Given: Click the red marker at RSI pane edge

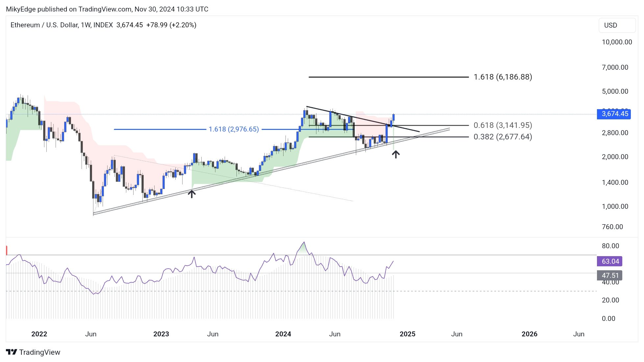Looking at the screenshot, I should [x=7, y=250].
